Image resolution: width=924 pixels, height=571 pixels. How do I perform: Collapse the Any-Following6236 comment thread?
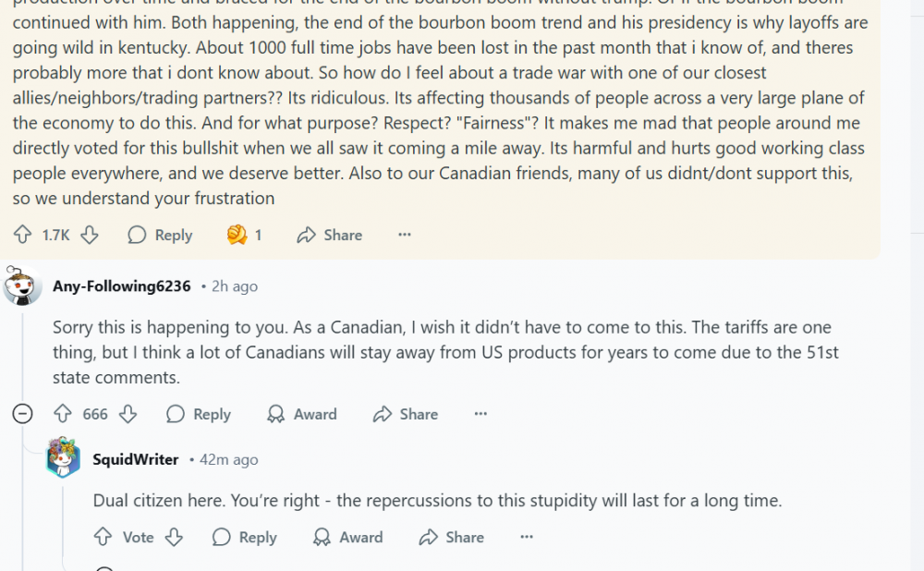click(23, 415)
